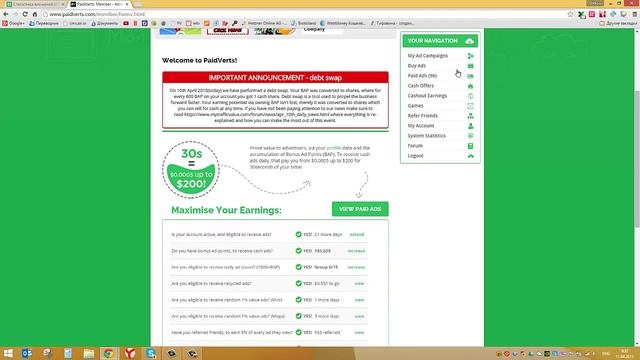640x360 pixels.
Task: Click increase link for daily ad issues row
Action: click(x=356, y=267)
